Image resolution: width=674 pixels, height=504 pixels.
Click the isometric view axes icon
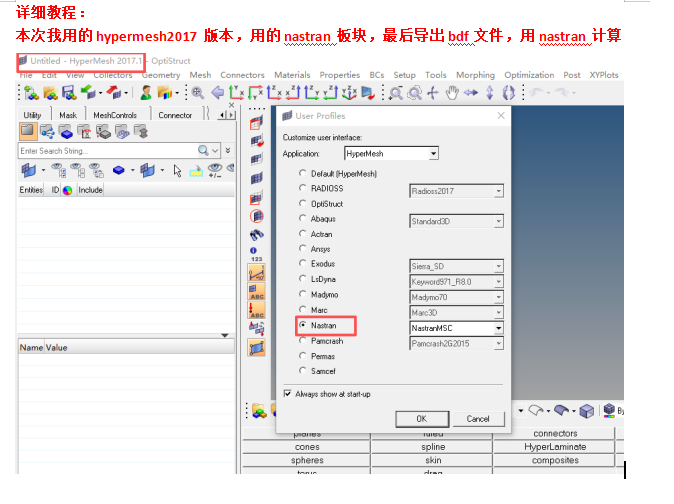coord(349,92)
